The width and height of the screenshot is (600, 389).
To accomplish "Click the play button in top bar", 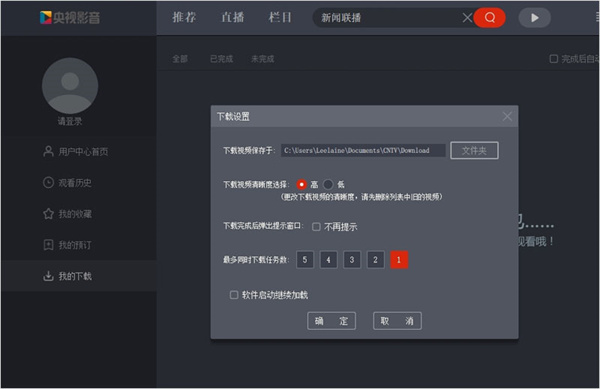I will (x=535, y=18).
